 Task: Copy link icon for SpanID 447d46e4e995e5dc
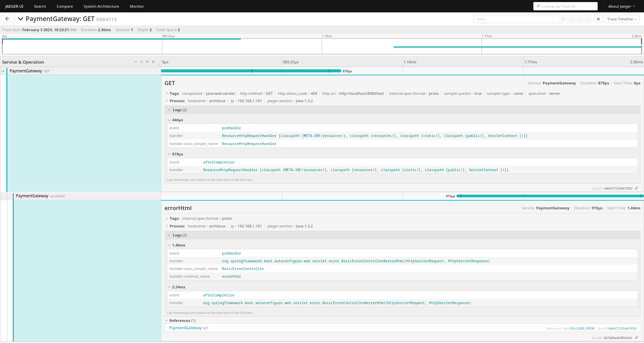coord(636,338)
